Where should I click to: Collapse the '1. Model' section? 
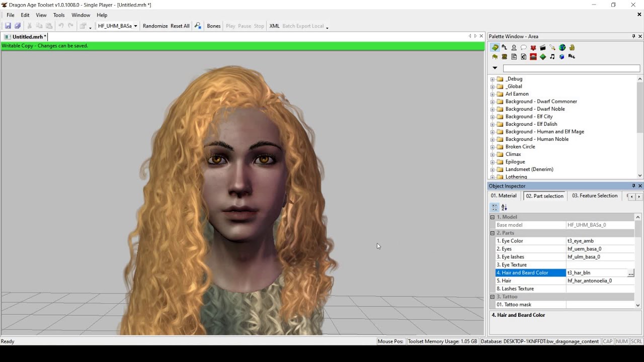click(x=493, y=217)
